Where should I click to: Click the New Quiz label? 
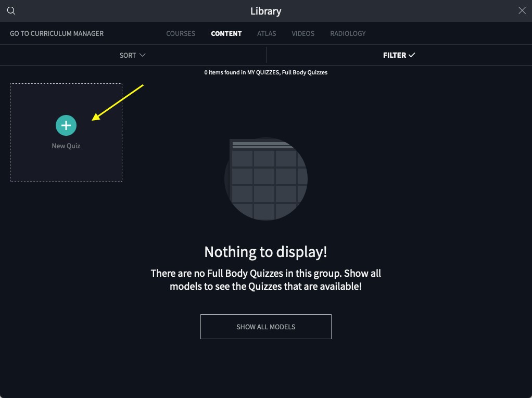coord(66,146)
